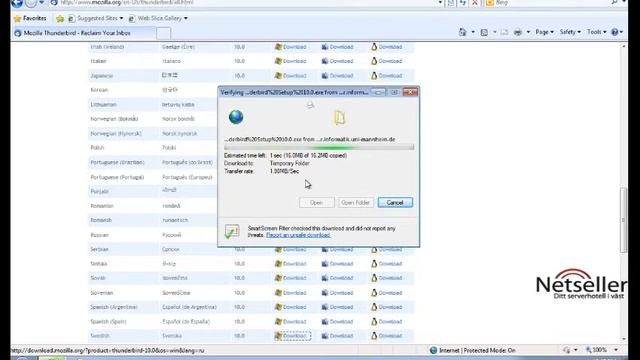Click Windows download link for Italian
The width and height of the screenshot is (640, 360).
coord(291,61)
